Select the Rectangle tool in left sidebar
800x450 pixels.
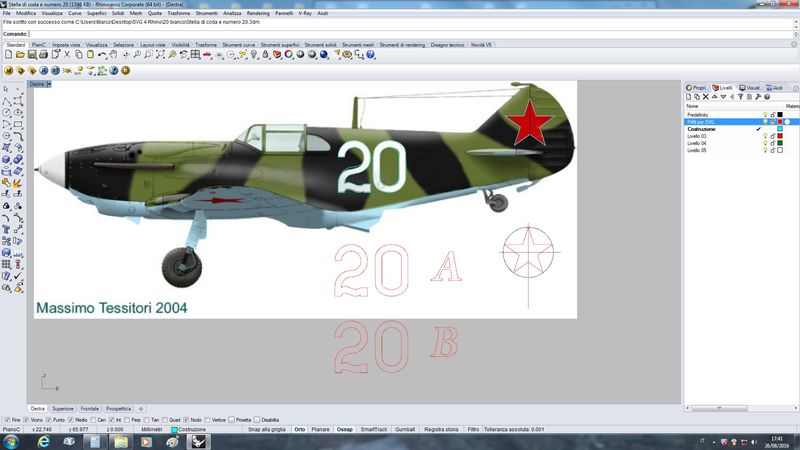tap(18, 124)
